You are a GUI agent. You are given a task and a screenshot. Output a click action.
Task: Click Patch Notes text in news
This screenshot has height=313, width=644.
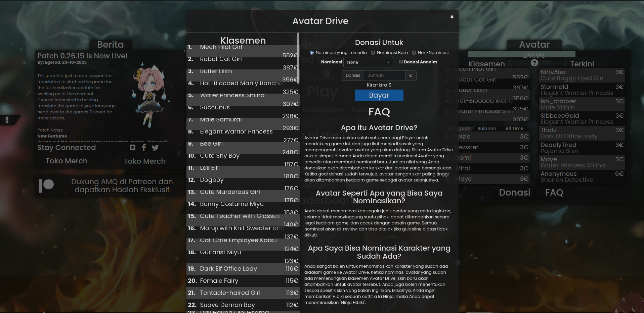50,130
